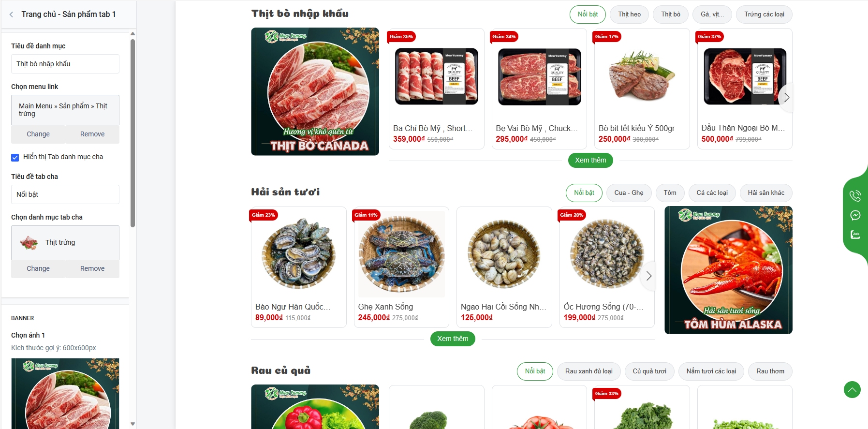
Task: Click Change under Chọn menu link
Action: 38,134
